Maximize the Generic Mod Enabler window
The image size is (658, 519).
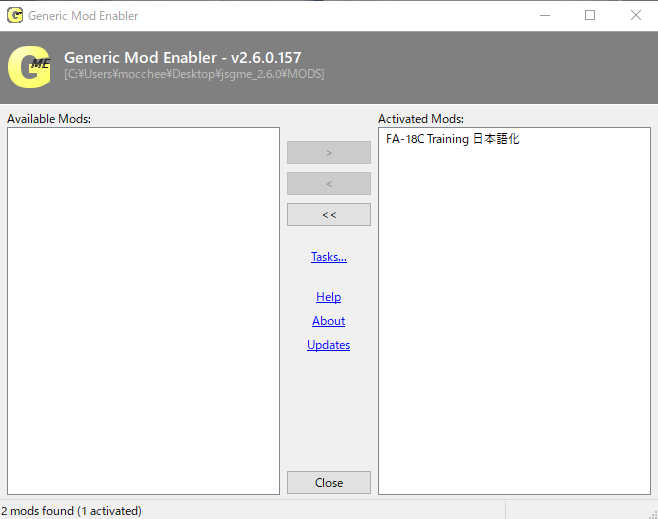pyautogui.click(x=590, y=16)
